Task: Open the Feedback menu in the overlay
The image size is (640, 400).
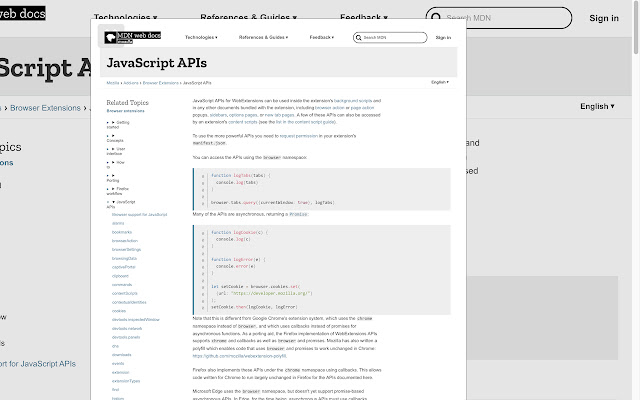Action: coord(322,37)
